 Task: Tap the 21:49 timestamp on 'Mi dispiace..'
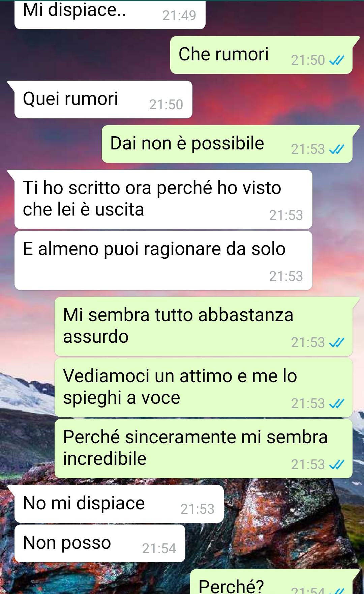pos(179,16)
